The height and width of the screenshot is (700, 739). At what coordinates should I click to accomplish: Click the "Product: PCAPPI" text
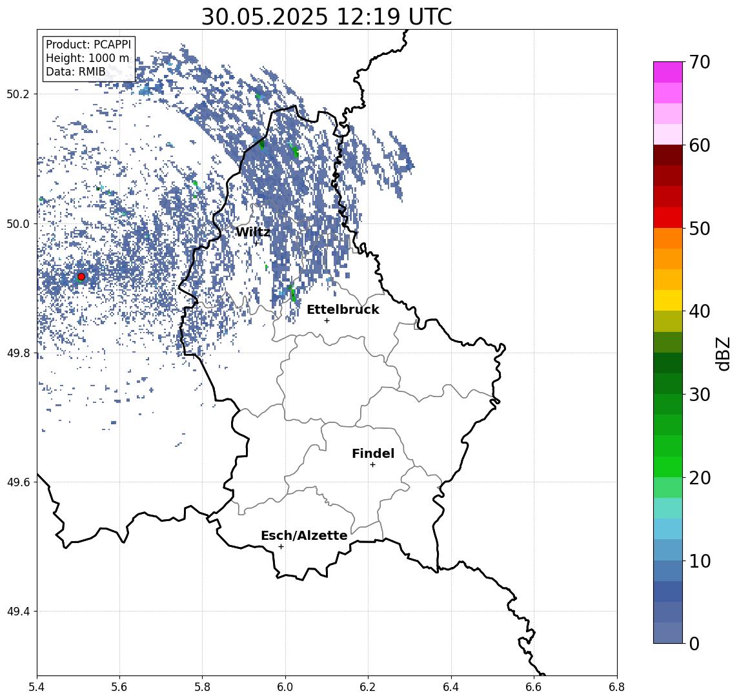[x=88, y=45]
